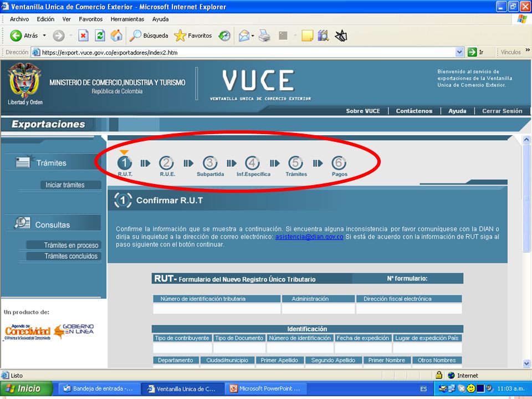Open the Favoritos menu in menu bar
The image size is (532, 399).
(90, 19)
